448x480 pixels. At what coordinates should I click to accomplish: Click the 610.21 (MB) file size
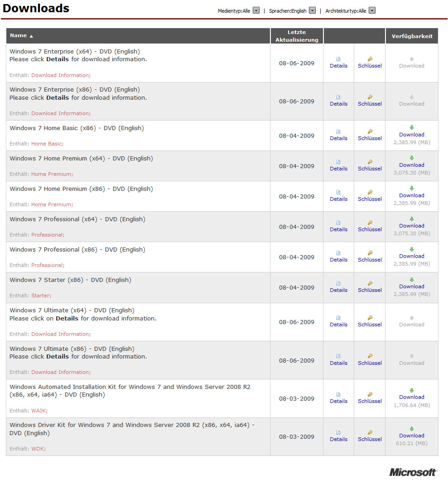[x=412, y=443]
